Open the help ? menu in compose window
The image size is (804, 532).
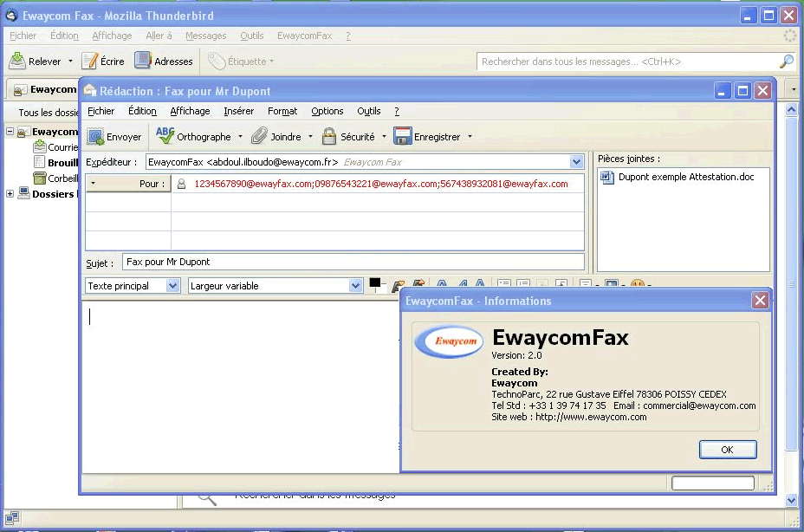396,111
